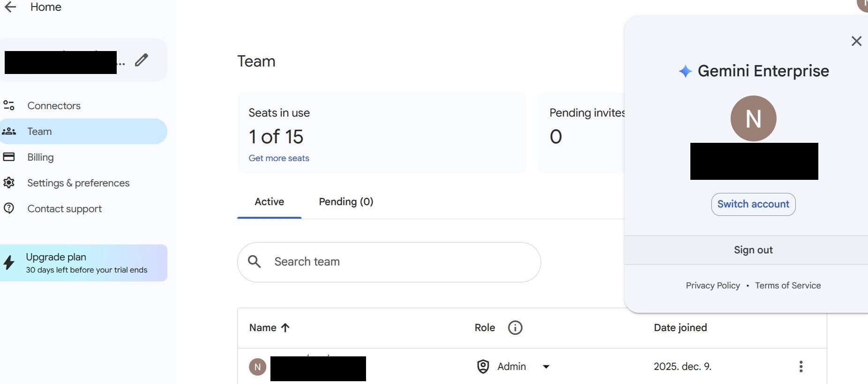Click the Contact support question icon
This screenshot has width=868, height=384.
[x=9, y=208]
